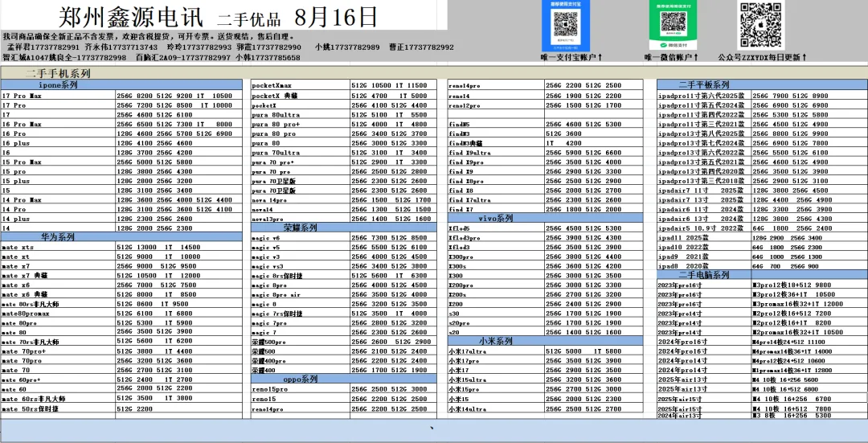Select the 'vivo系列' header cell
This screenshot has width=868, height=443.
[545, 218]
